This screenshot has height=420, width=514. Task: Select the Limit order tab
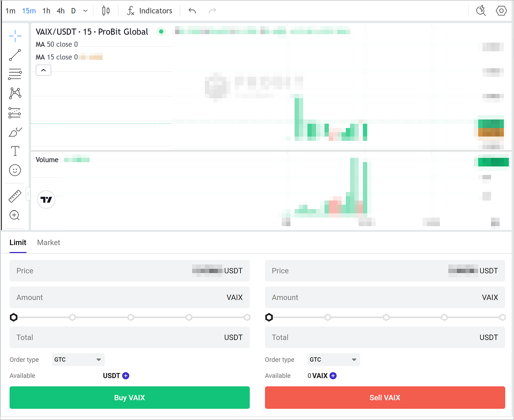click(18, 242)
